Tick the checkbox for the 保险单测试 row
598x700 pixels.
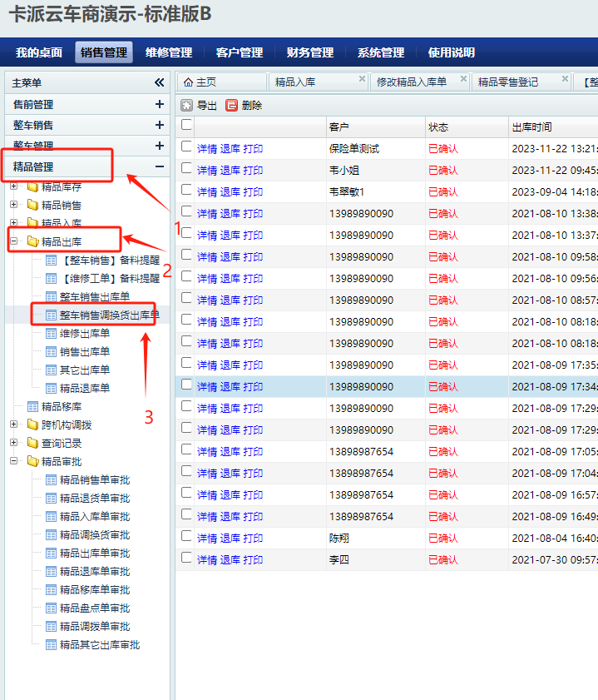pyautogui.click(x=187, y=147)
